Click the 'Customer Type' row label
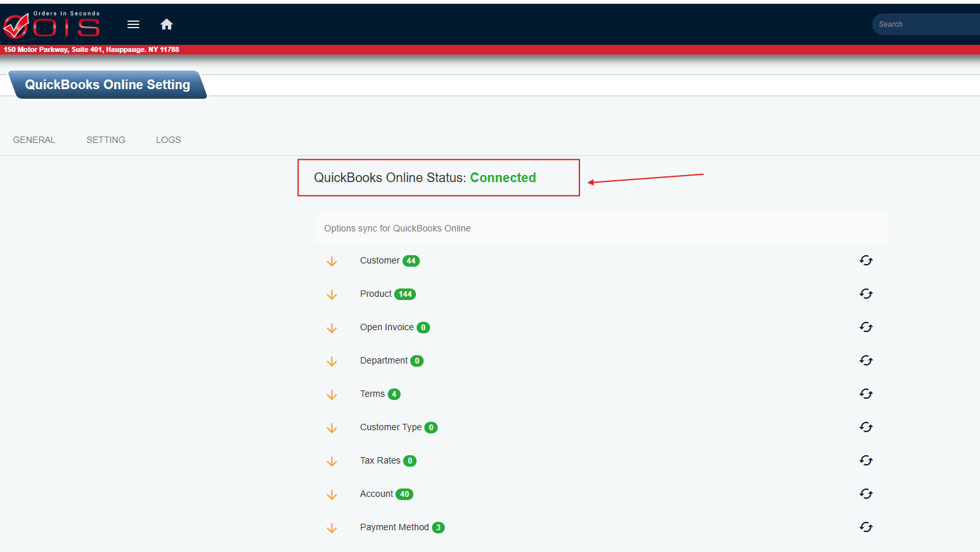The image size is (980, 552). point(390,427)
